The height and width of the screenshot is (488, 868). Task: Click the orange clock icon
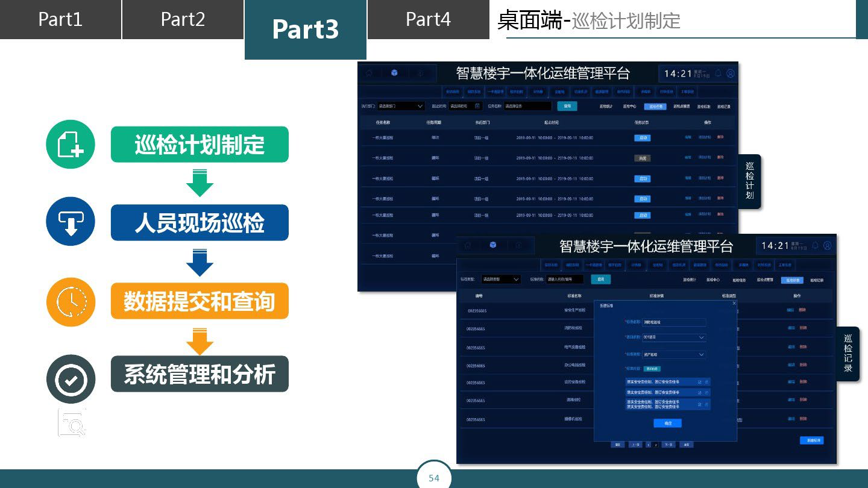[x=71, y=302]
